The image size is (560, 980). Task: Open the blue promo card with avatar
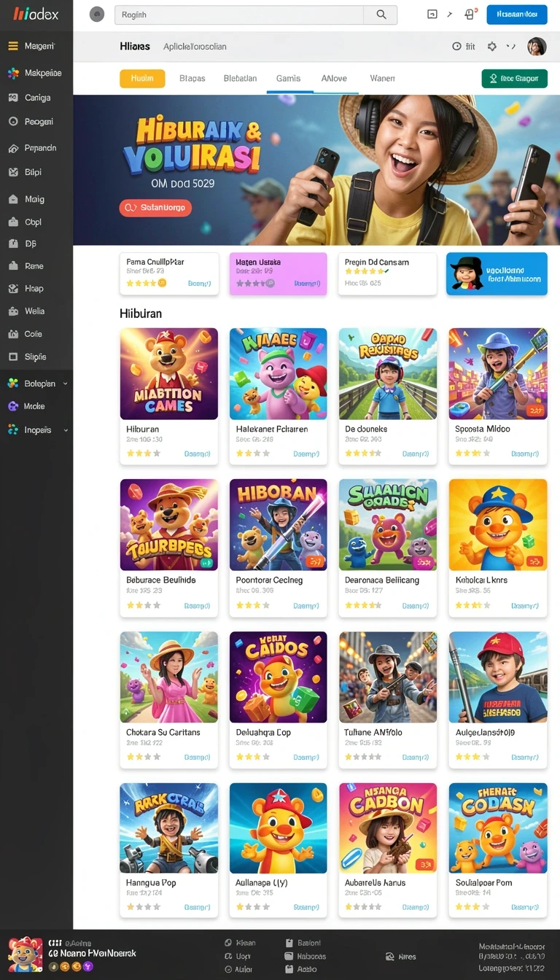coord(497,274)
